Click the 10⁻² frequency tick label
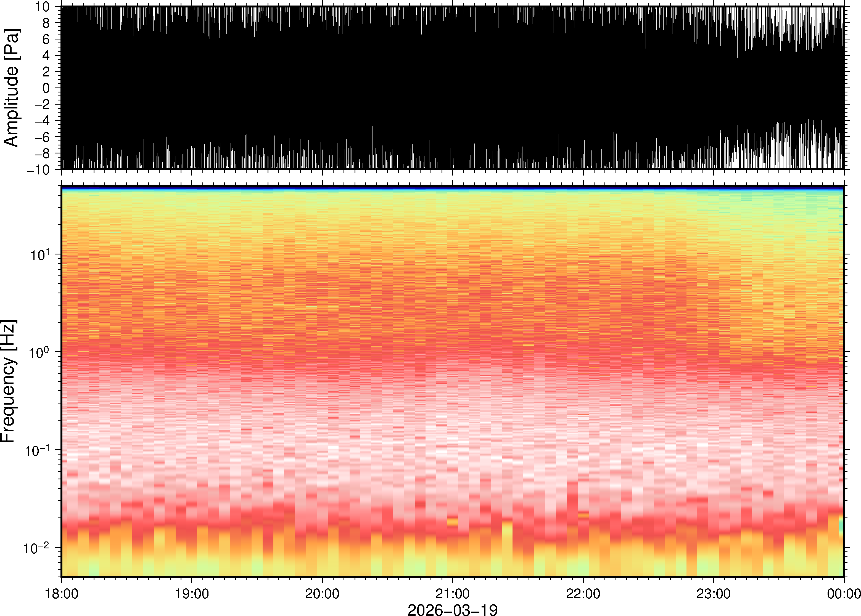Viewport: 861px width, 616px height. click(37, 548)
